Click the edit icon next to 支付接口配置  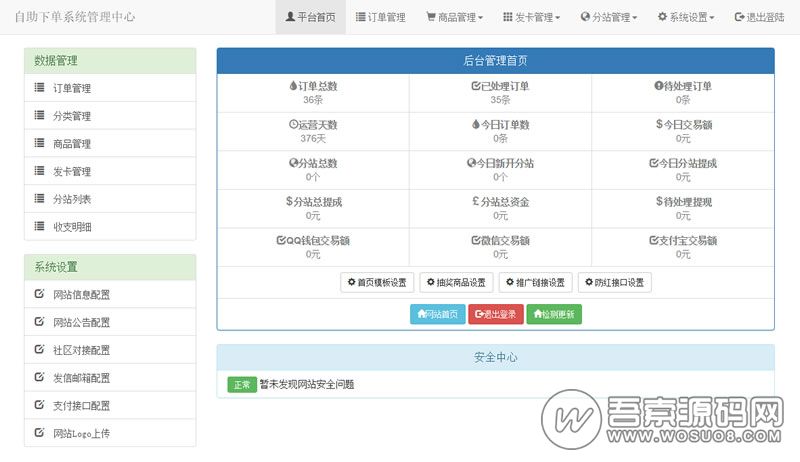38,405
